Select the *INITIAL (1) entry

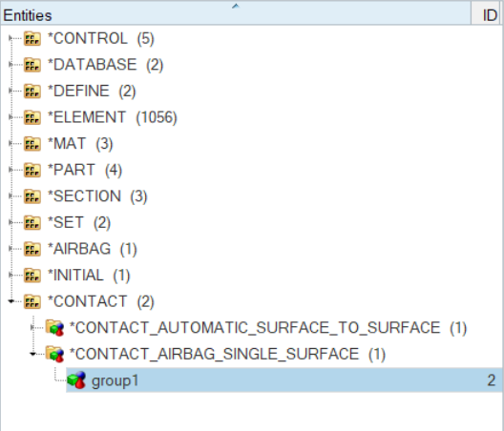pyautogui.click(x=89, y=276)
